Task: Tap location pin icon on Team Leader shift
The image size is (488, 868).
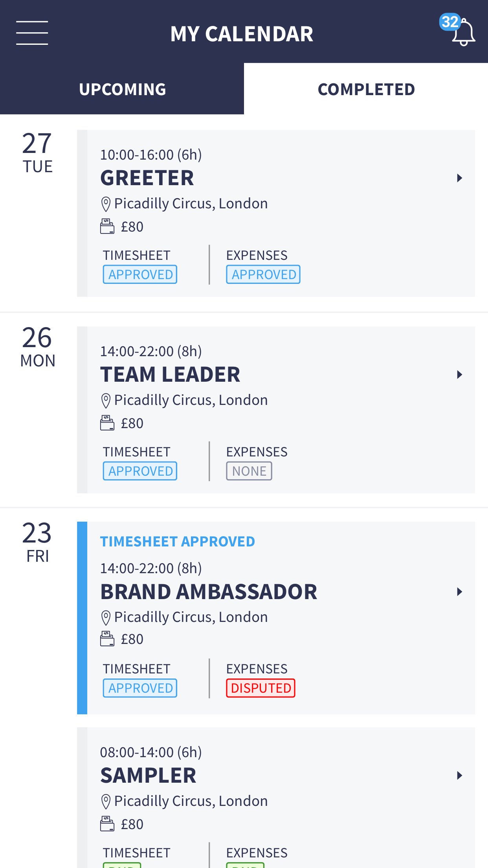Action: pos(106,401)
